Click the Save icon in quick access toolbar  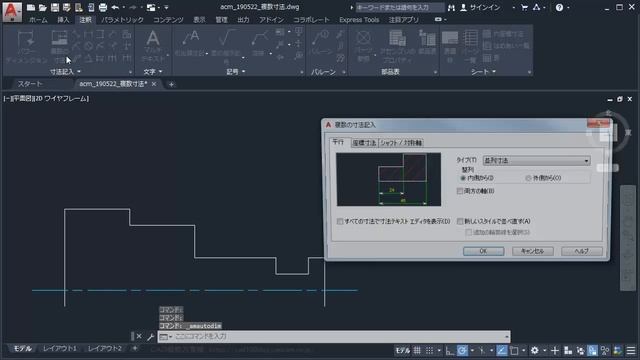point(55,7)
